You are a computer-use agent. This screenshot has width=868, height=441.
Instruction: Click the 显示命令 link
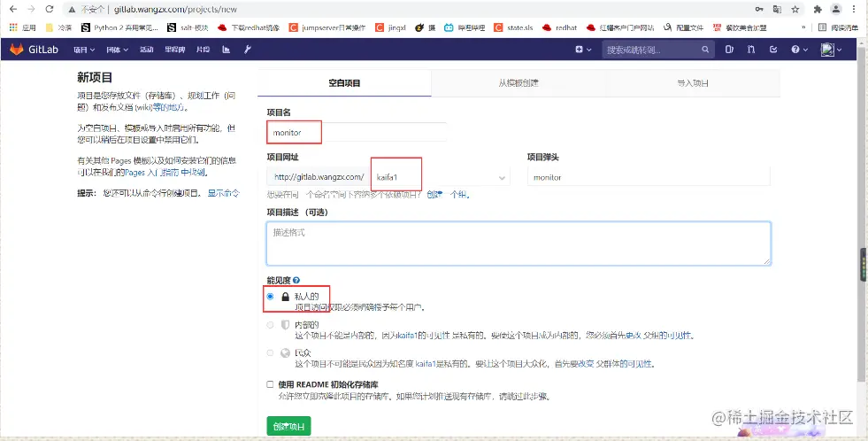coord(224,193)
